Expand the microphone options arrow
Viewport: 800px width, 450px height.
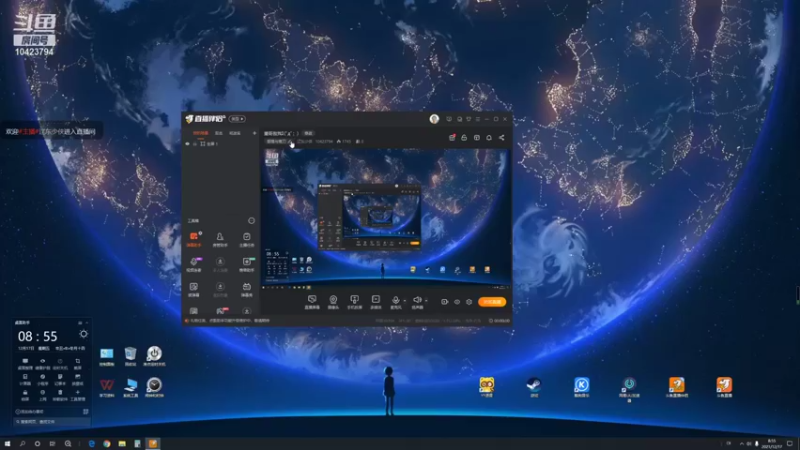[405, 301]
